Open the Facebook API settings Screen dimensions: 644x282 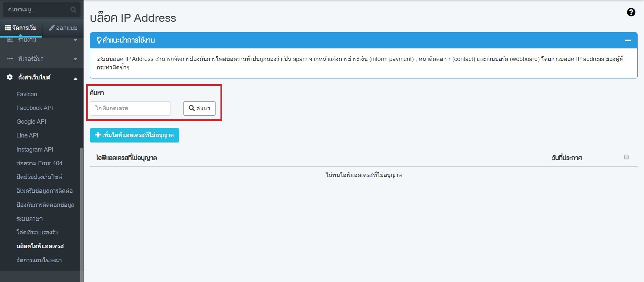[x=35, y=108]
